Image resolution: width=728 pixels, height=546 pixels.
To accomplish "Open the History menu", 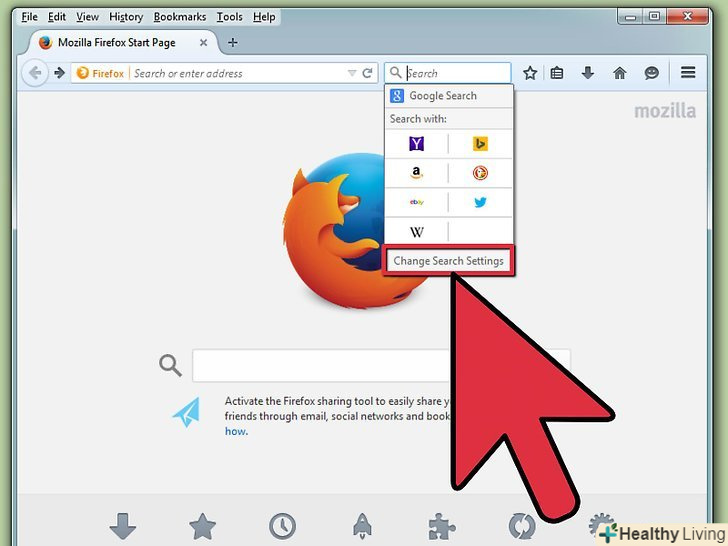I will coord(126,17).
